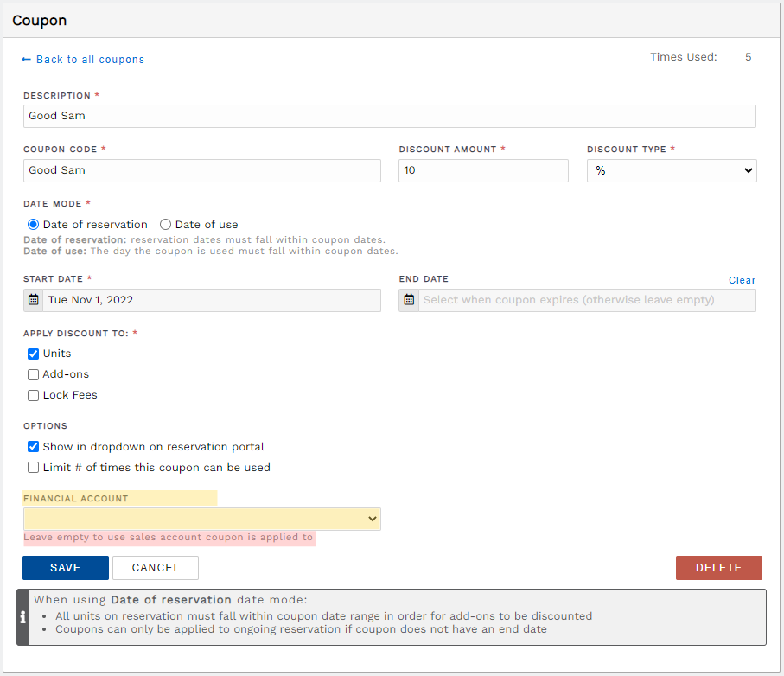The height and width of the screenshot is (676, 784).
Task: Click the DELETE button
Action: coord(718,568)
